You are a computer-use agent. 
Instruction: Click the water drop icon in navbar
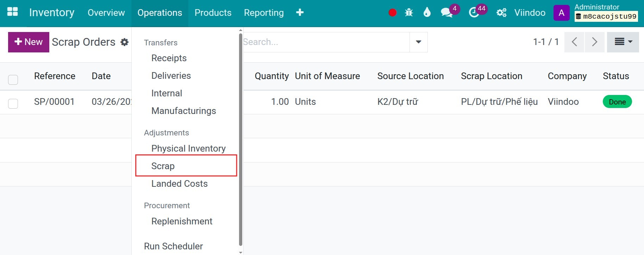pos(427,13)
